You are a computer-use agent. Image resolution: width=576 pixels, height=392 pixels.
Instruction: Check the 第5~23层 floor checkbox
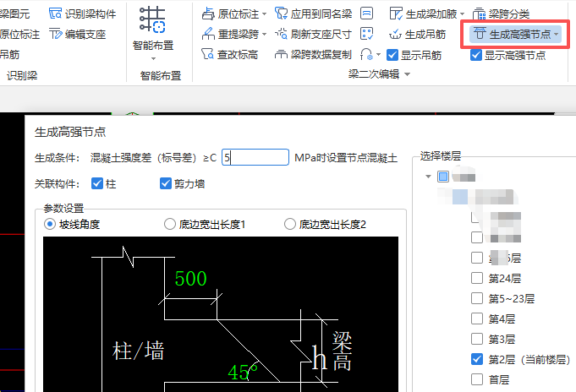(477, 298)
